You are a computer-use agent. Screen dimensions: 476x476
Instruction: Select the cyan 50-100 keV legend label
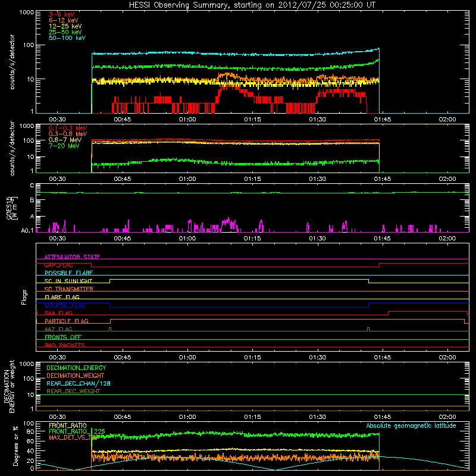pyautogui.click(x=67, y=38)
